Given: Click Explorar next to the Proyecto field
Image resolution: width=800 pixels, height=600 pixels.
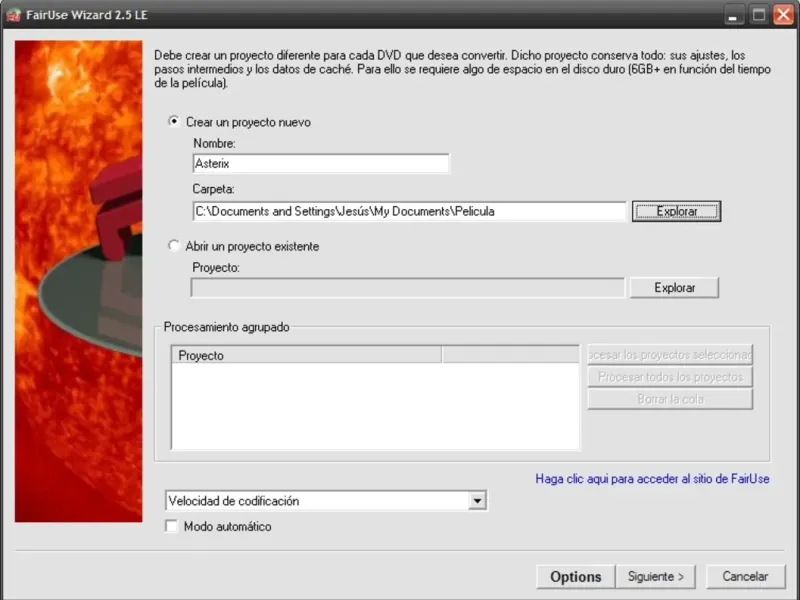Looking at the screenshot, I should point(674,288).
